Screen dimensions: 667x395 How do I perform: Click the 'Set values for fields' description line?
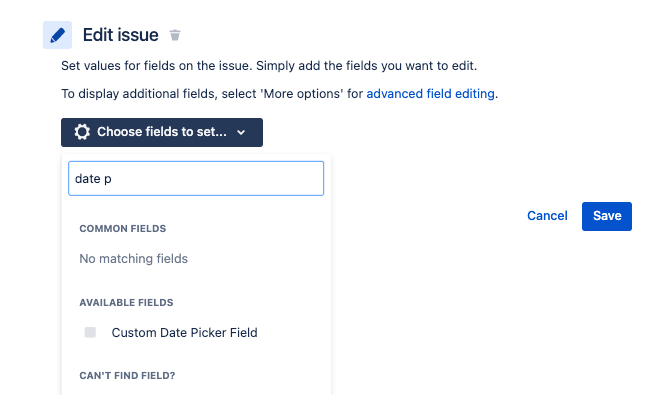[x=269, y=66]
